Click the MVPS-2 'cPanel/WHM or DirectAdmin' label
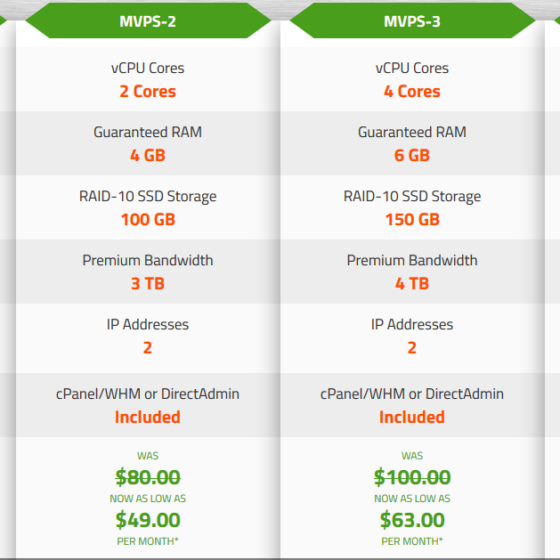This screenshot has height=560, width=560. pyautogui.click(x=148, y=394)
